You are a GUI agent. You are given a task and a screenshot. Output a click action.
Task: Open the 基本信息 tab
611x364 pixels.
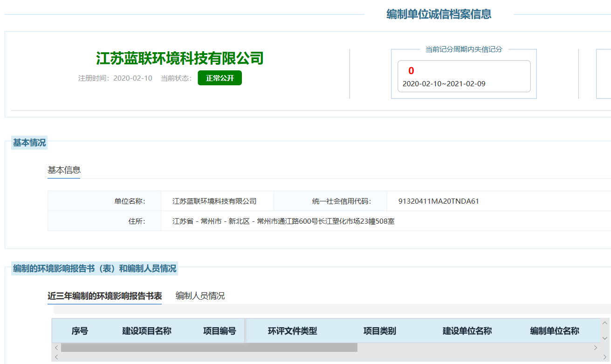point(64,170)
